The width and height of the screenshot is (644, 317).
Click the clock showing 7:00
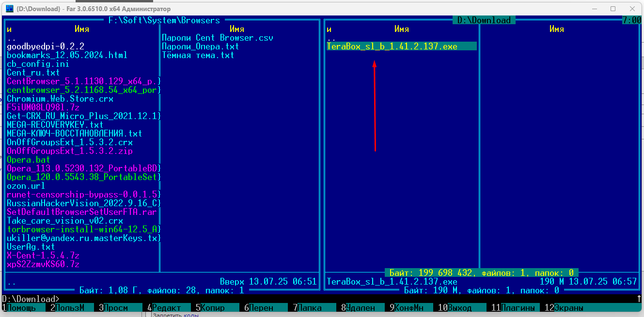(x=631, y=20)
